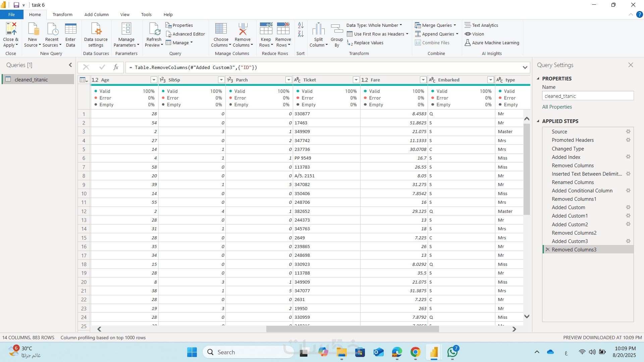Click the All Properties link
644x362 pixels.
pyautogui.click(x=557, y=107)
